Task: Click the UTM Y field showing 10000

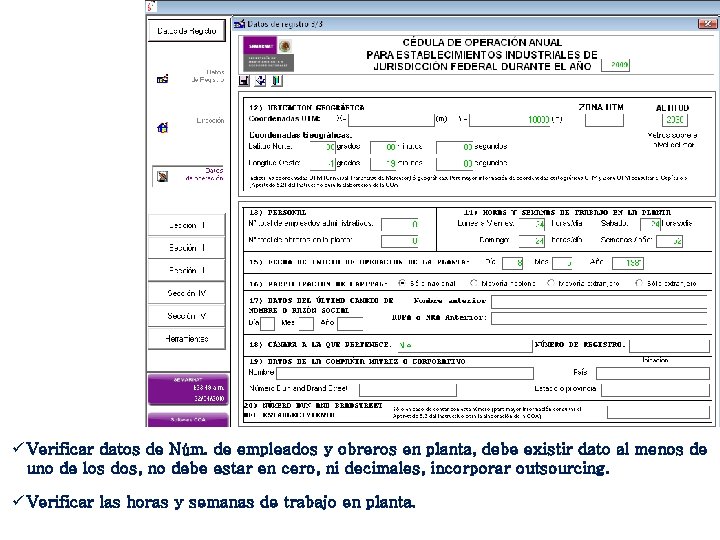Action: pos(510,120)
